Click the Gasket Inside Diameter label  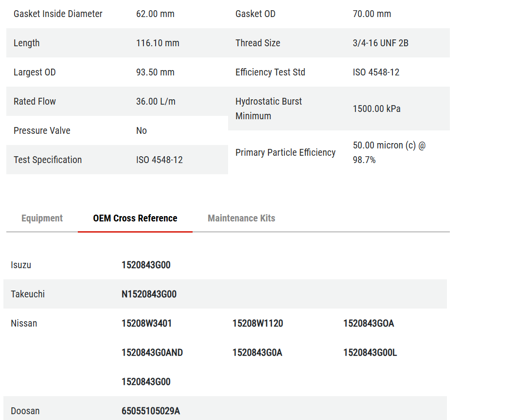(58, 14)
